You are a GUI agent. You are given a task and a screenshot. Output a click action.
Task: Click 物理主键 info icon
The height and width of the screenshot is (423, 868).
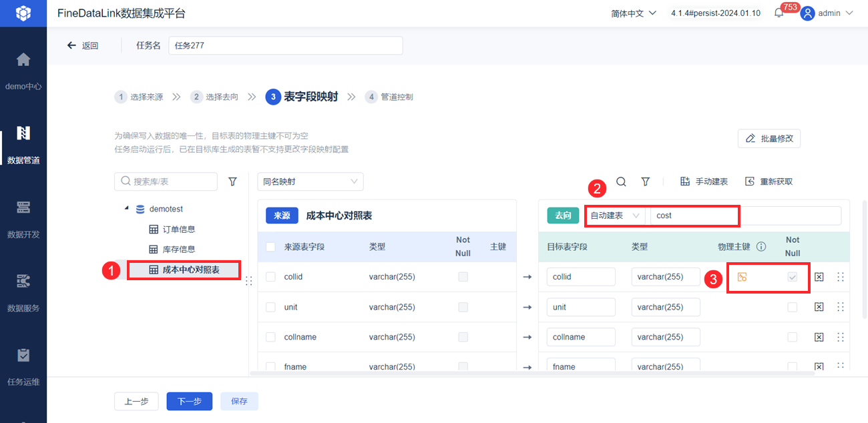click(761, 246)
